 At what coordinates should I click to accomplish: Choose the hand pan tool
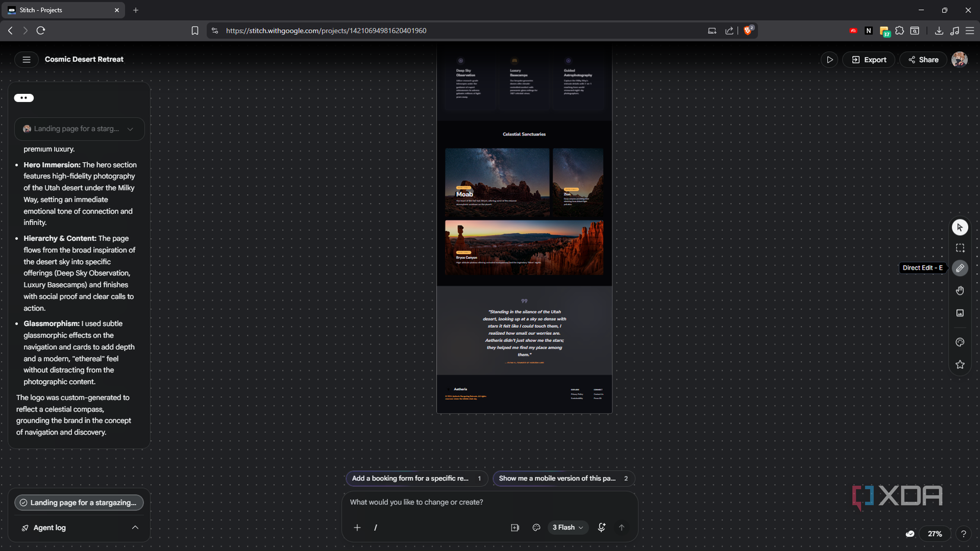(x=960, y=290)
